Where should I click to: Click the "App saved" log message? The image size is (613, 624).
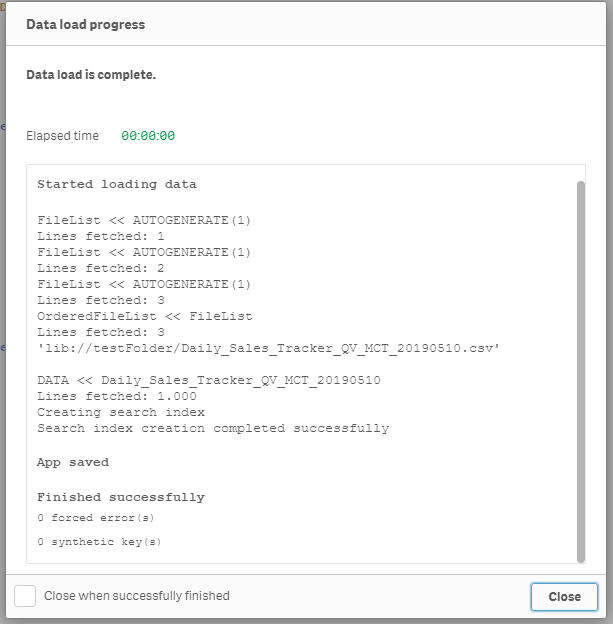coord(73,462)
